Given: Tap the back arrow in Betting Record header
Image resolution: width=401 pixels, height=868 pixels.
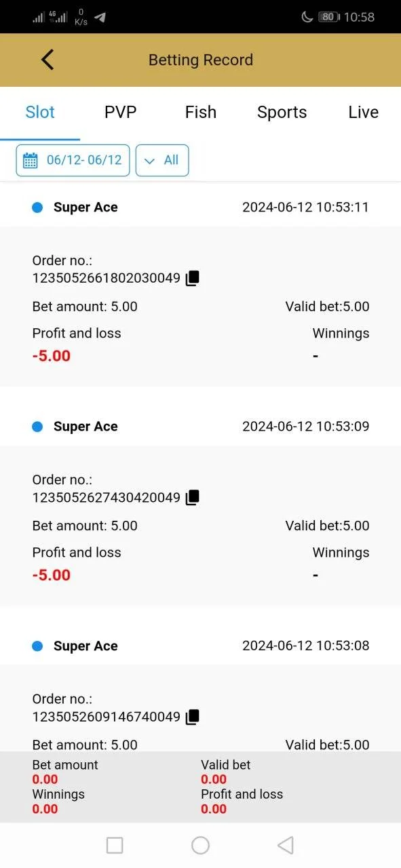Looking at the screenshot, I should [x=47, y=60].
